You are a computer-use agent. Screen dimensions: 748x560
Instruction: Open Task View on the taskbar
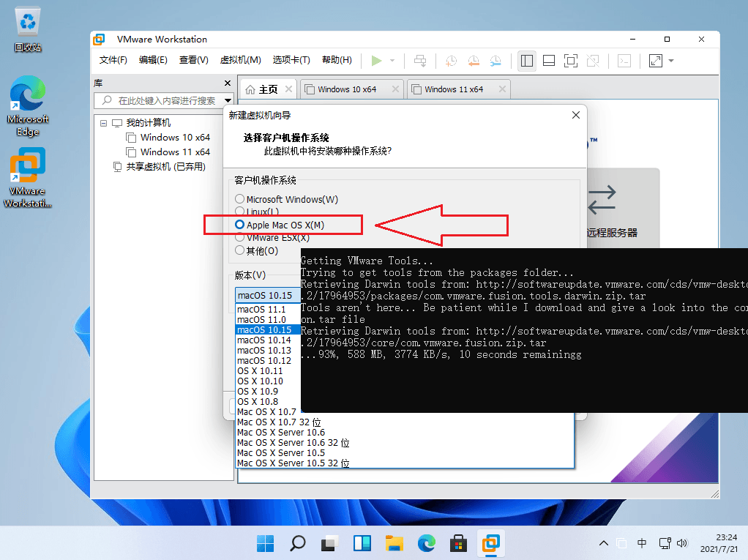coord(329,543)
